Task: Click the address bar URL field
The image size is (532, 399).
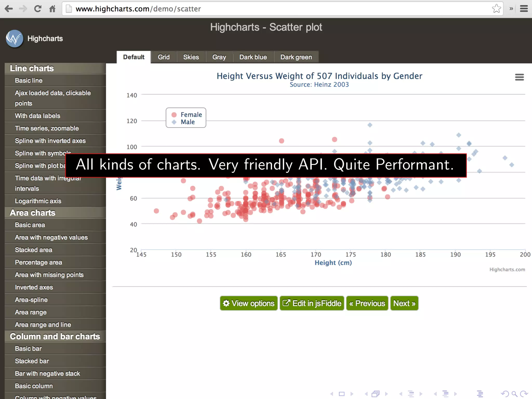Action: coord(282,9)
